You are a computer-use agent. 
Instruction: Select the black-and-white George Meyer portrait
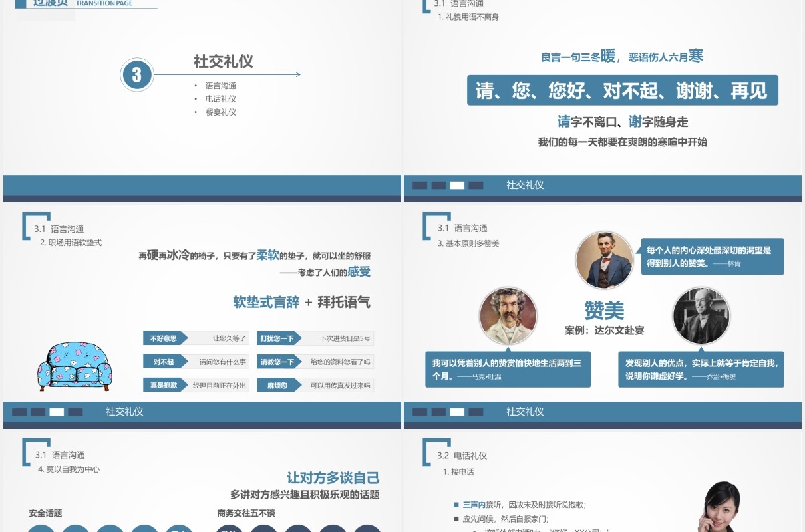click(701, 316)
